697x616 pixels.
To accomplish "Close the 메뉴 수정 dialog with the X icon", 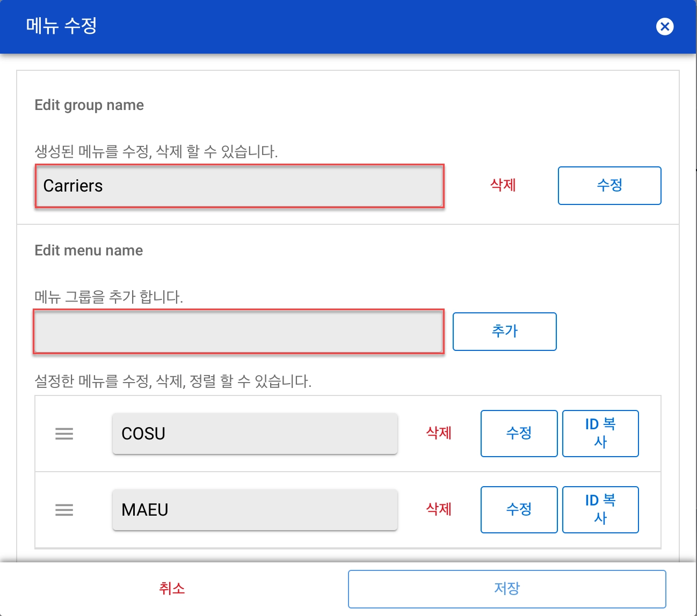I will pos(664,26).
